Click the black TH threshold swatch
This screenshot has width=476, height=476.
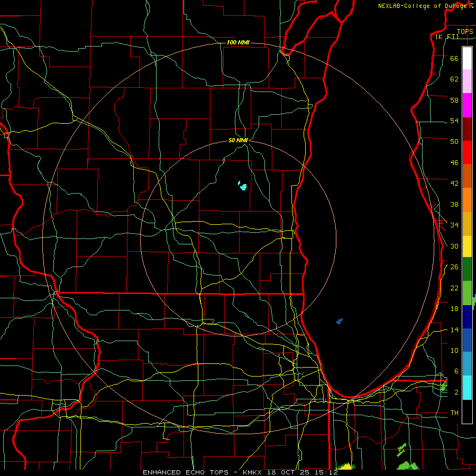click(467, 411)
